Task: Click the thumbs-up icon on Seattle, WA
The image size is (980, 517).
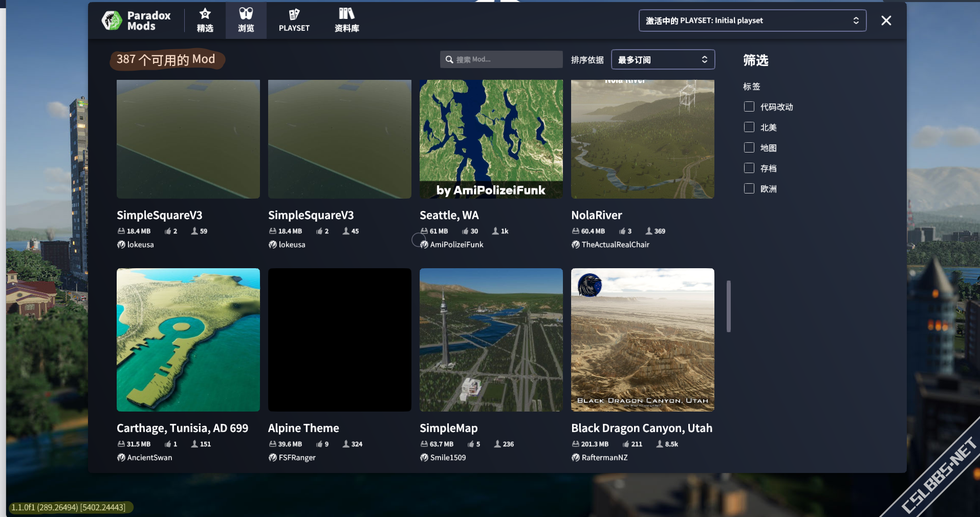Action: pyautogui.click(x=465, y=231)
